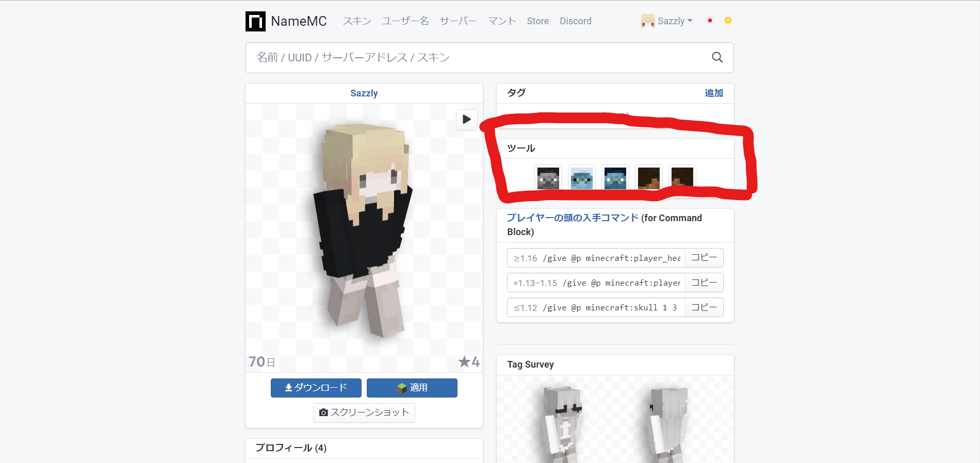Click the Tag Survey heading

(530, 365)
